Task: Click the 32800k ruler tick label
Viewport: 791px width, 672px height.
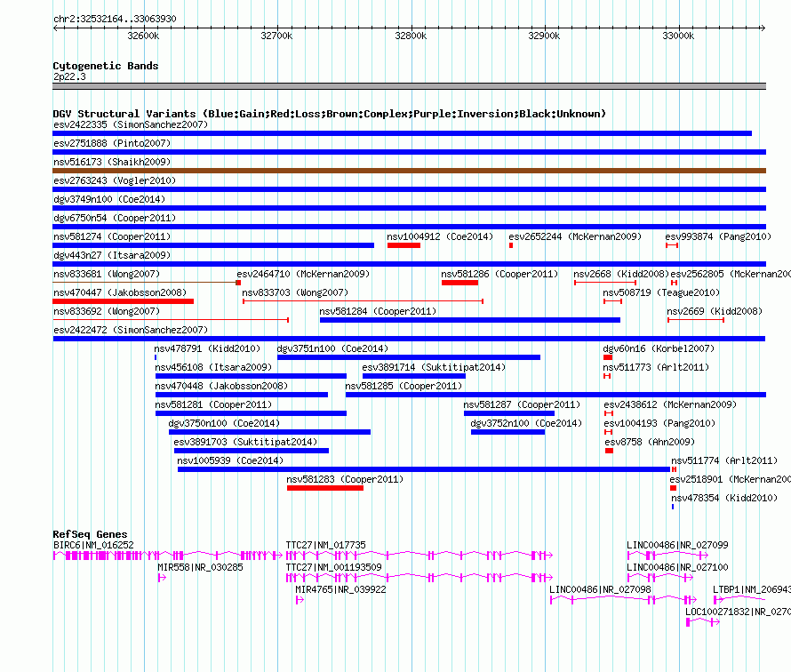Action: [411, 36]
